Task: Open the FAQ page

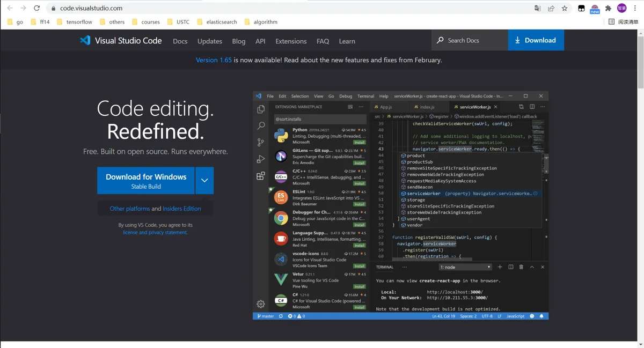Action: [x=323, y=41]
